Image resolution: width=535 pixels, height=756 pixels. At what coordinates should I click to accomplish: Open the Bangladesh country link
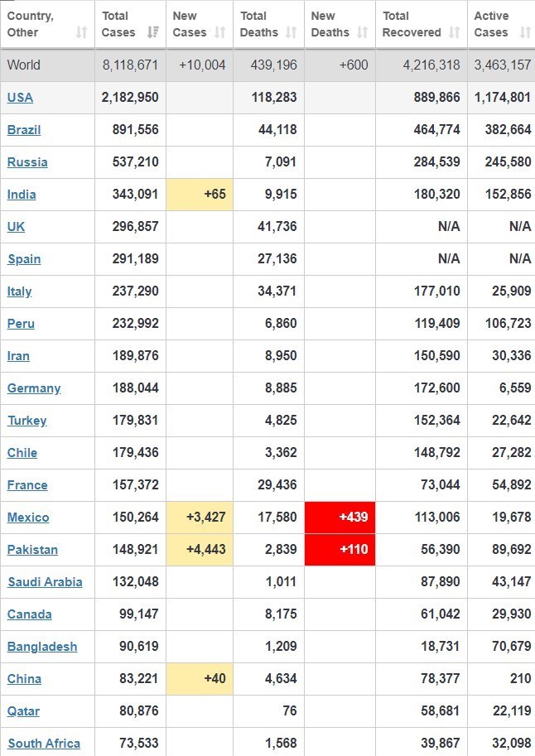(42, 647)
